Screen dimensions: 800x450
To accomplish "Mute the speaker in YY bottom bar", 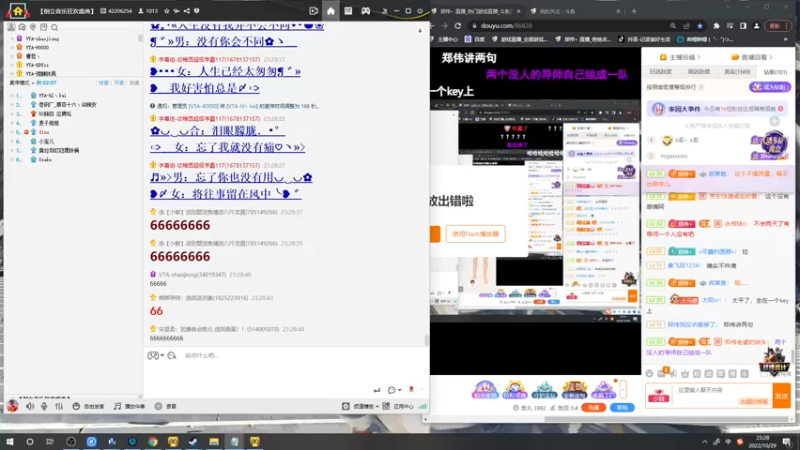I will click(30, 406).
